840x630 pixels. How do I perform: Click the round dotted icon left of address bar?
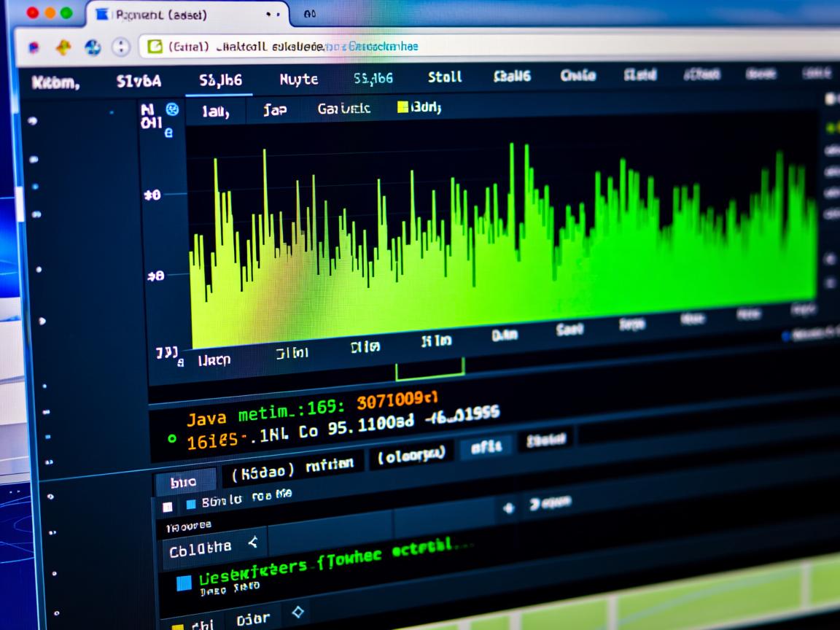120,47
